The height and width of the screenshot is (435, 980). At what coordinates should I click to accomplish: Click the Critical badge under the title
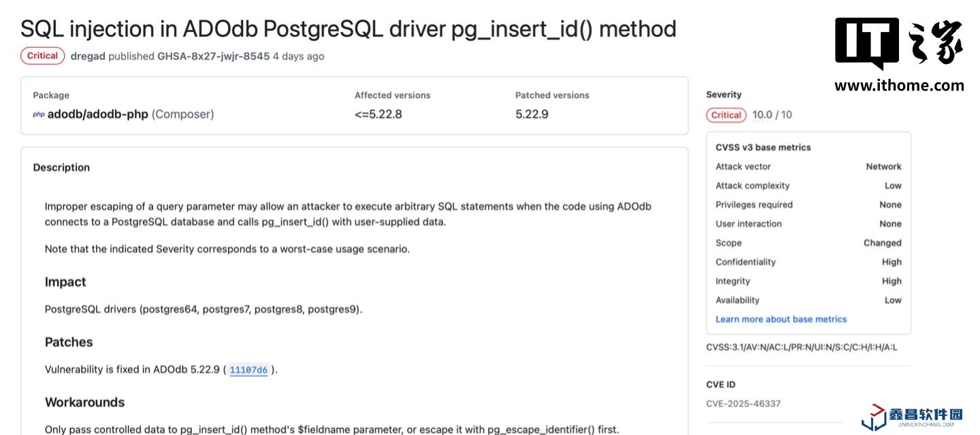[x=42, y=56]
